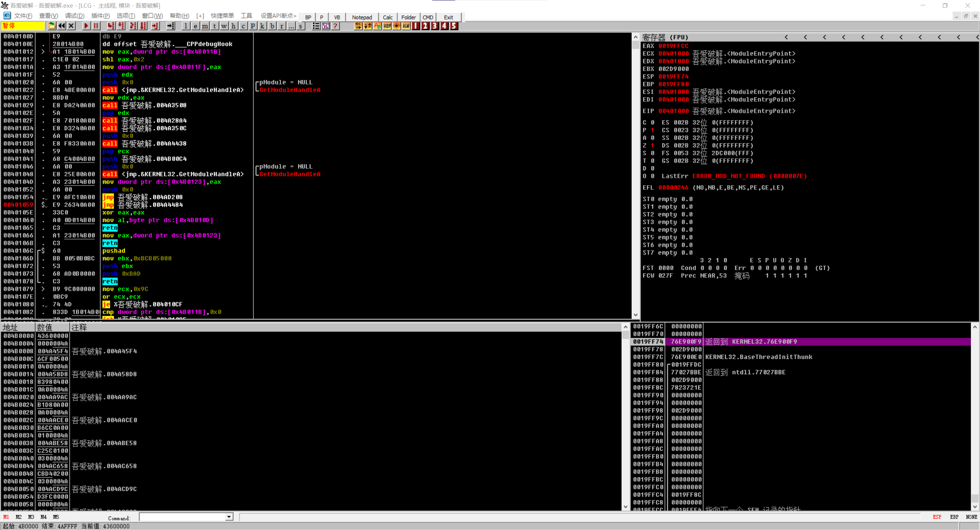Image resolution: width=980 pixels, height=530 pixels.
Task: Click the disassembly pane scroll down arrow
Action: click(x=635, y=315)
